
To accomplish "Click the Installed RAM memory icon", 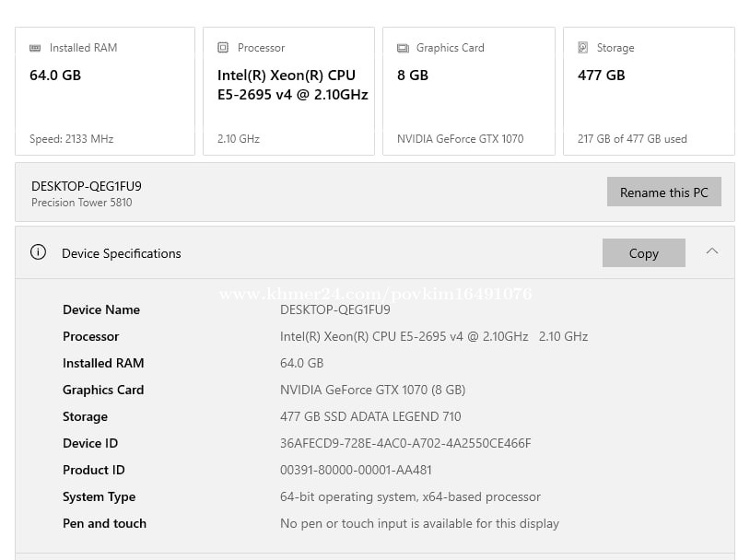I will [35, 48].
